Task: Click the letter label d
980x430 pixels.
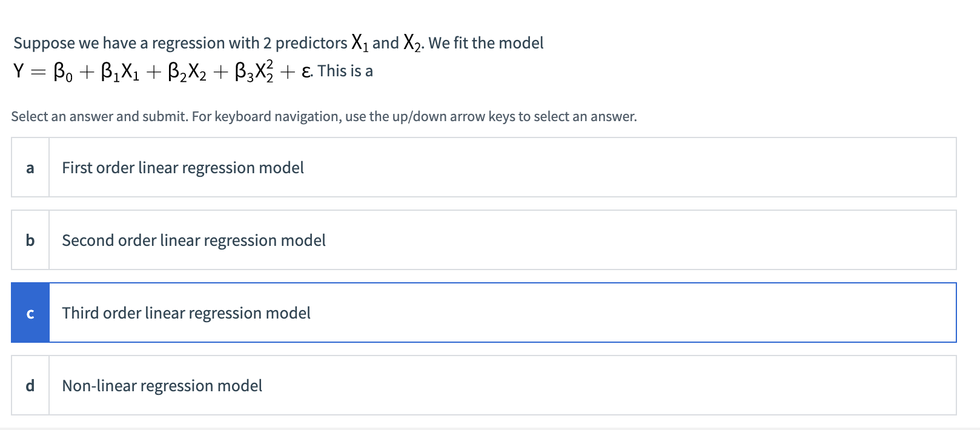Action: pyautogui.click(x=30, y=386)
